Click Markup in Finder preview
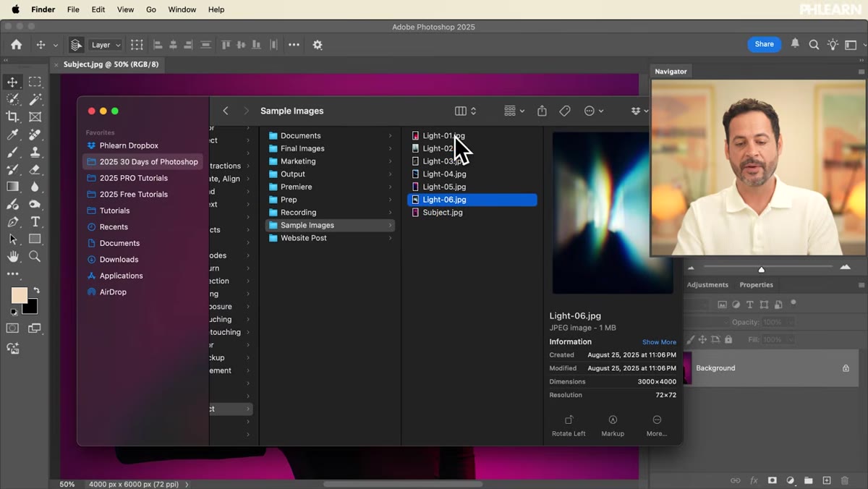 (x=613, y=426)
